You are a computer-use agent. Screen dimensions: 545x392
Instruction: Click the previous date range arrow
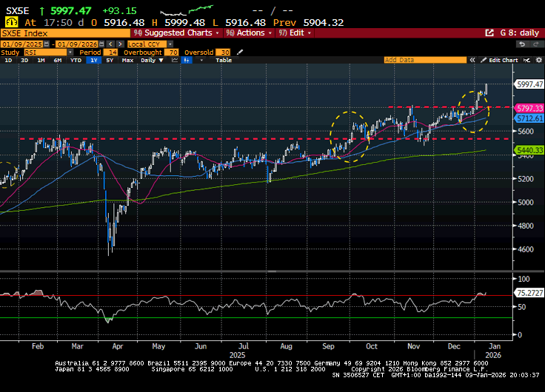[111, 44]
